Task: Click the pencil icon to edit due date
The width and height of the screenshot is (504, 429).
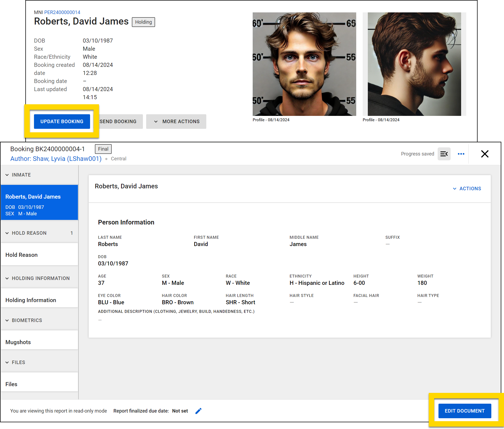Action: pos(198,411)
